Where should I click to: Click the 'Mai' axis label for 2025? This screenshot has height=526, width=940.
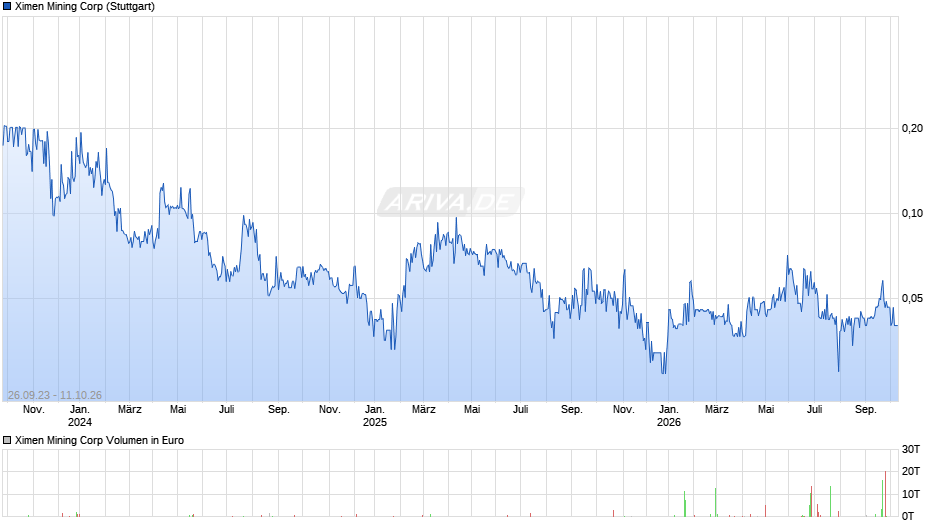click(472, 410)
